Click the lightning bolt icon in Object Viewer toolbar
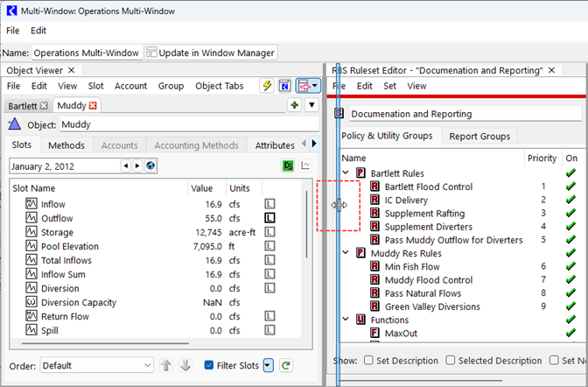The image size is (588, 387). [267, 86]
